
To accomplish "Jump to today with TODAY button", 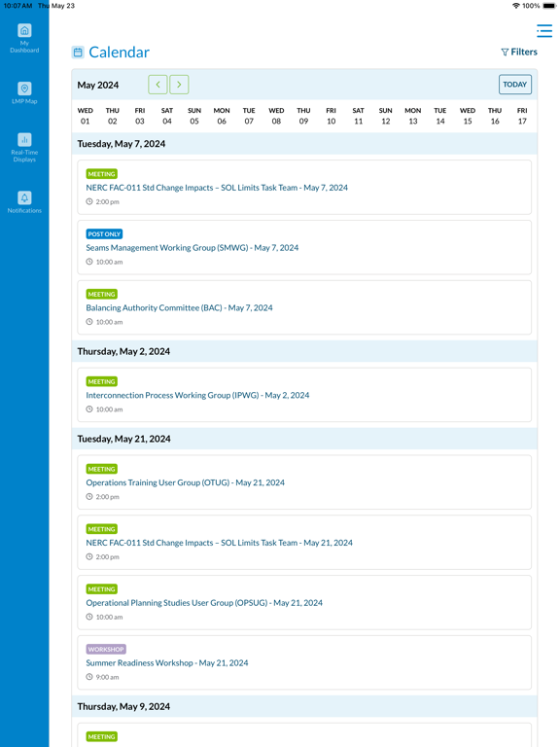I will (514, 85).
